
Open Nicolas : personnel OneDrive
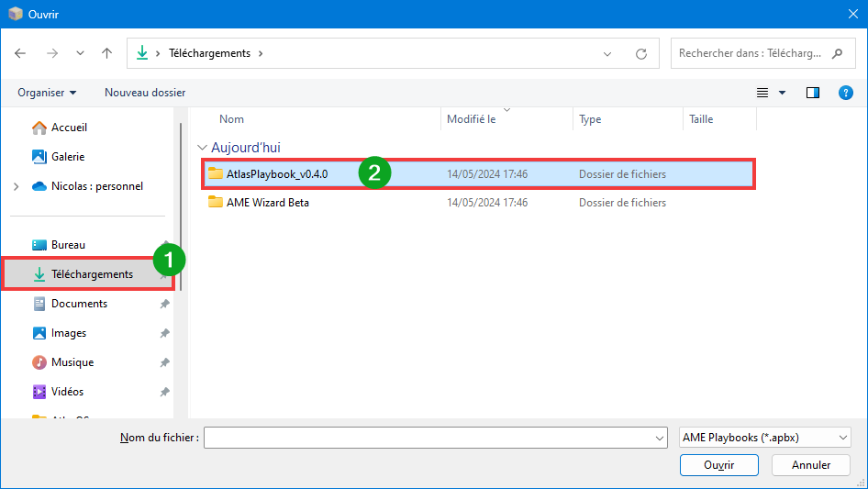click(97, 186)
